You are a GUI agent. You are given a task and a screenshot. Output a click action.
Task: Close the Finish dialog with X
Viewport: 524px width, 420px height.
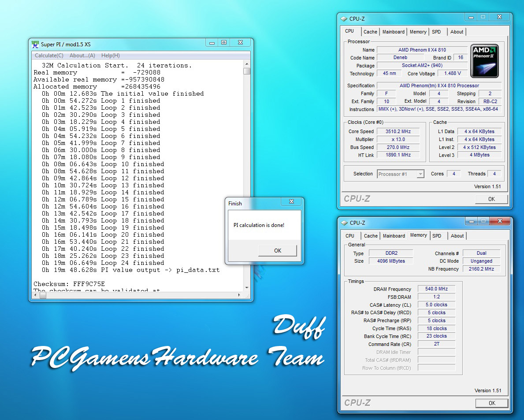[291, 201]
